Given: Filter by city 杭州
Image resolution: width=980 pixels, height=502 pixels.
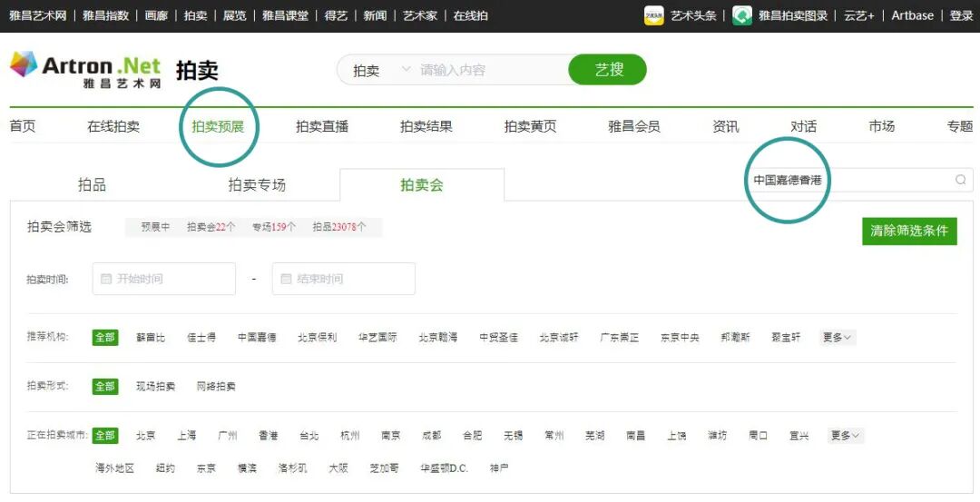Looking at the screenshot, I should pos(350,435).
